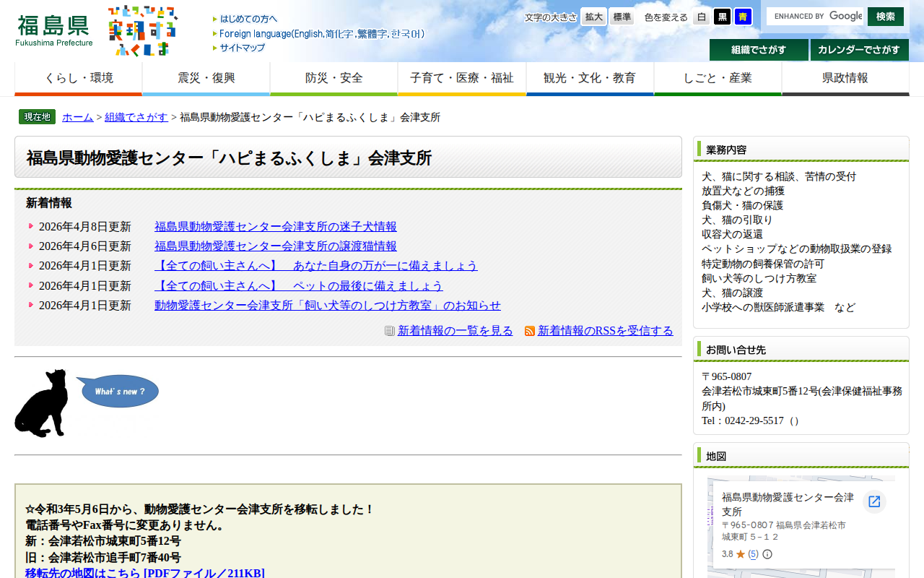Enlarge text size with 拡大 button
This screenshot has height=578, width=924.
click(594, 17)
